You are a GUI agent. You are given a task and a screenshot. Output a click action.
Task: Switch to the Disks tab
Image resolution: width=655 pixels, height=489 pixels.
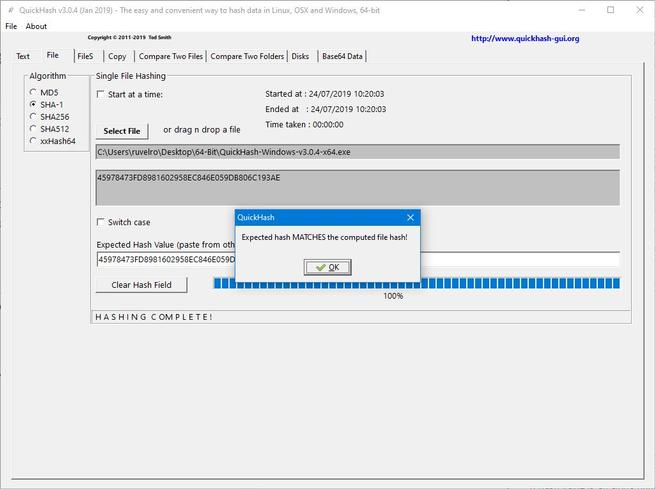point(300,56)
